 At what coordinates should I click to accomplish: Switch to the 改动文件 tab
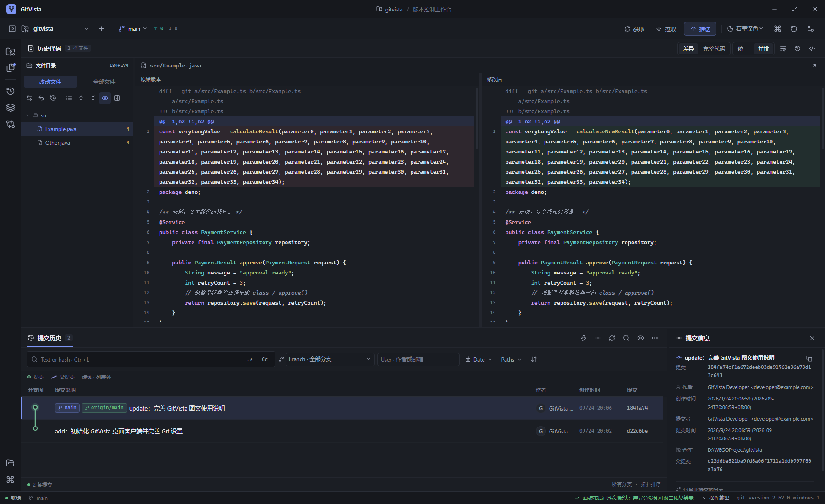(x=50, y=82)
